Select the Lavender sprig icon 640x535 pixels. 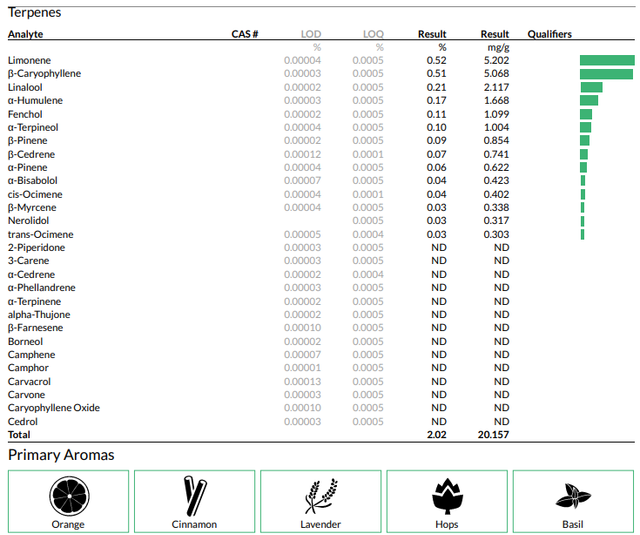321,496
